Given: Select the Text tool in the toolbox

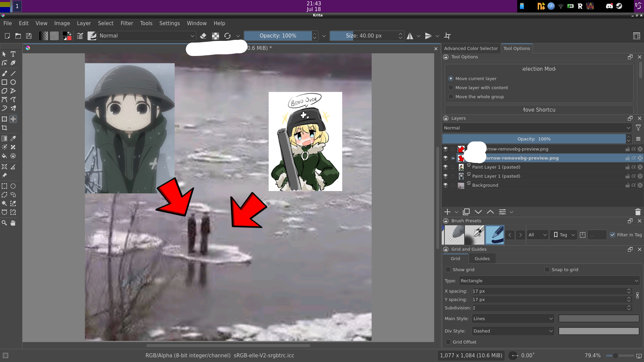Looking at the screenshot, I should tap(13, 54).
